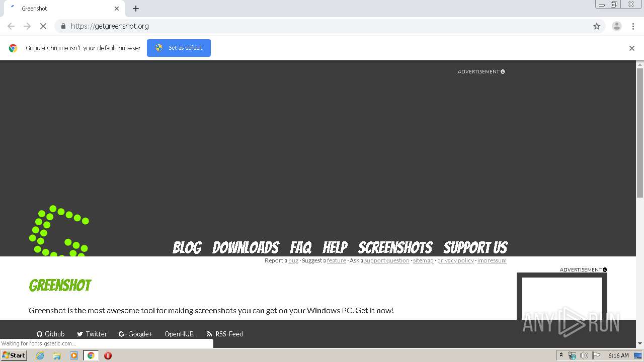Select the Greenshot browser tab

pos(64,9)
